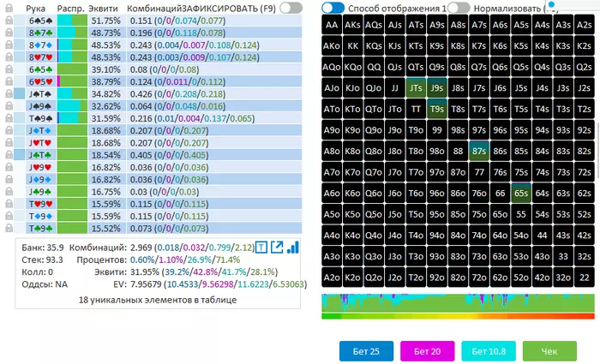
Task: Click the lock next to T♦9♦
Action: point(9,217)
